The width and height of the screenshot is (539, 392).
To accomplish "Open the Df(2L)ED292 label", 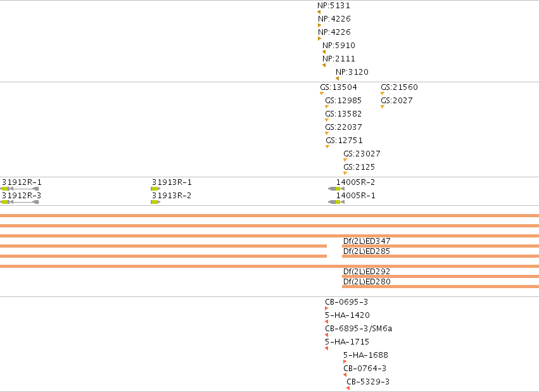I will pos(367,272).
